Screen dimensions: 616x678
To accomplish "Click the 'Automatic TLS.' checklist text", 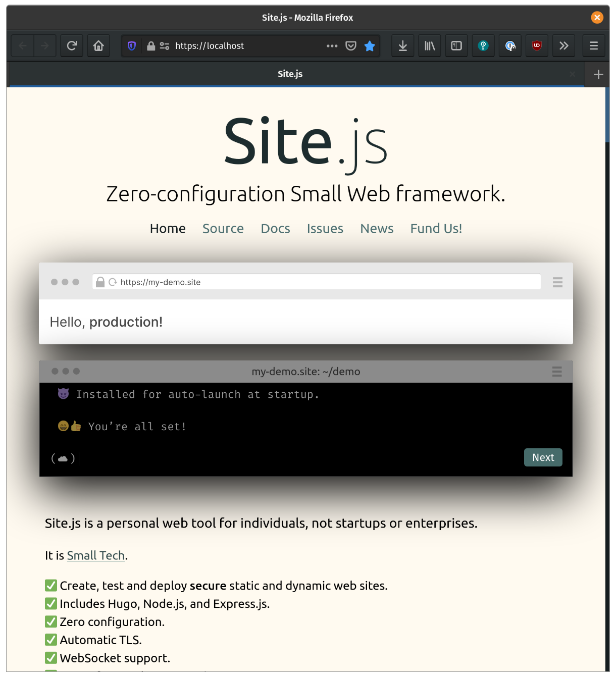I will point(100,640).
